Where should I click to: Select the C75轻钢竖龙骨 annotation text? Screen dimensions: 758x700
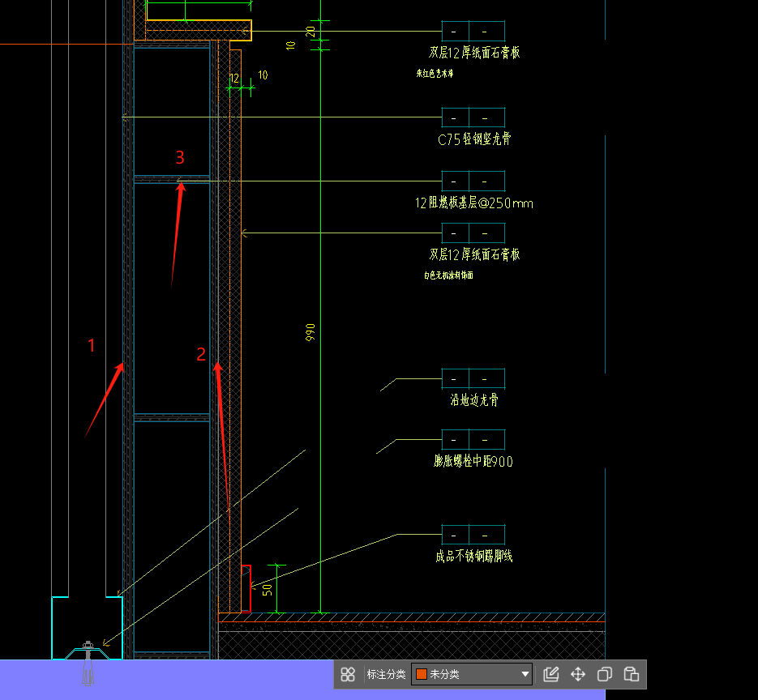click(474, 139)
